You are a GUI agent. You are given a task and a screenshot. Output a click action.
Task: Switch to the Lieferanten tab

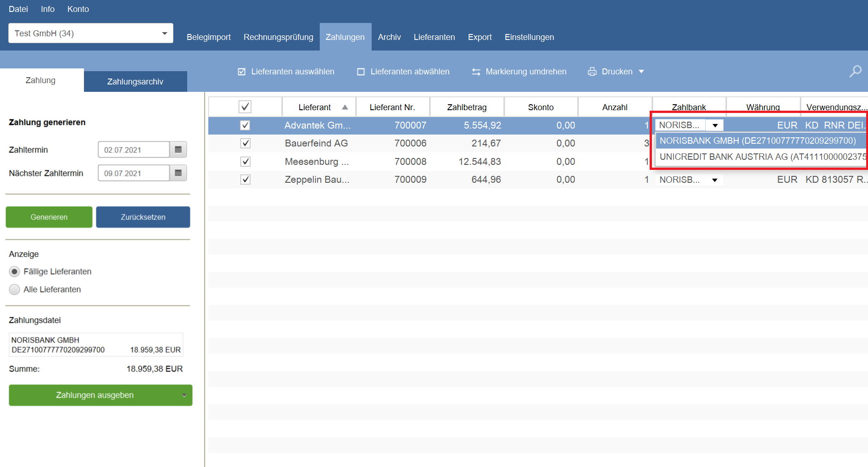point(434,37)
